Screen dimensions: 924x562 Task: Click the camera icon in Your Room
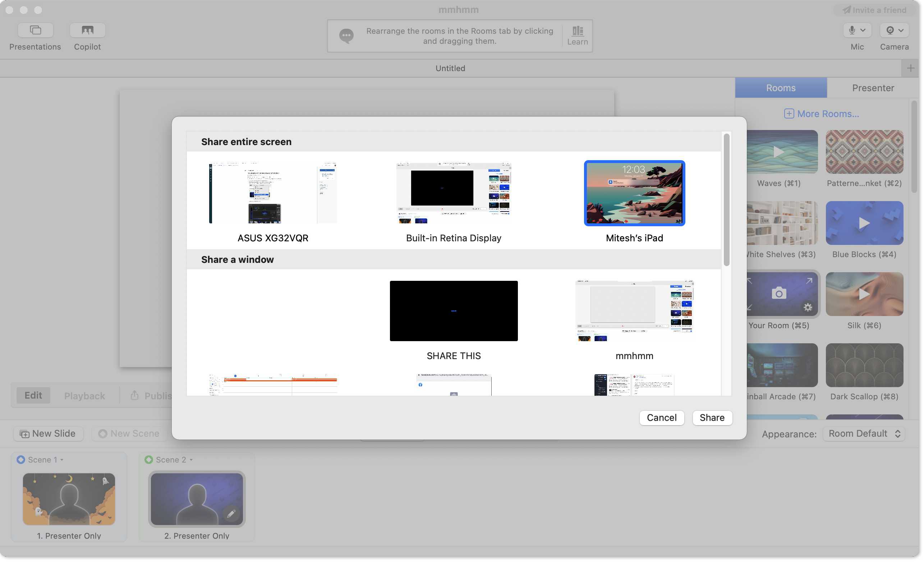point(779,293)
